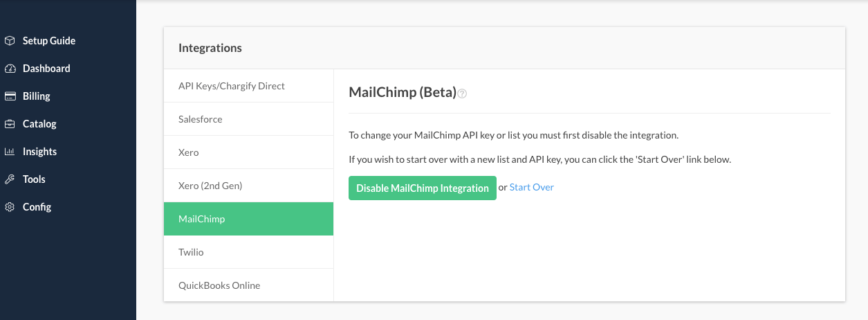
Task: Select the Catalog briefcase icon
Action: (x=10, y=124)
